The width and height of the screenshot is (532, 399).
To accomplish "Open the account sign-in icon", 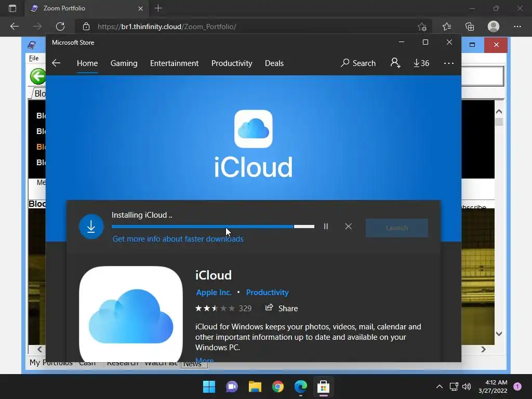I will 395,63.
